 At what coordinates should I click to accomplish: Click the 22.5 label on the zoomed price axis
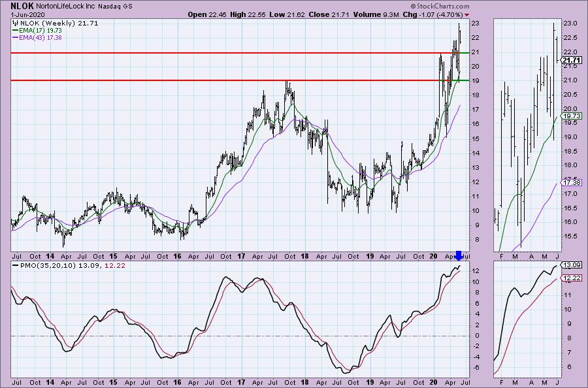(x=570, y=37)
